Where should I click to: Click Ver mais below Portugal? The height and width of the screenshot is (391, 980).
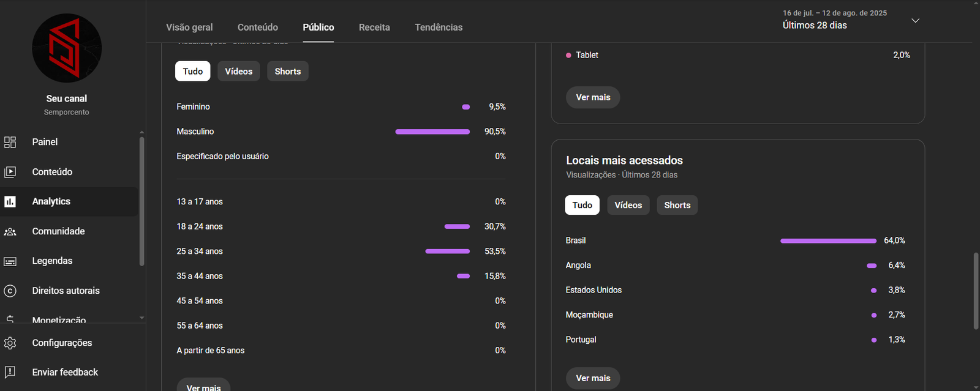click(593, 378)
